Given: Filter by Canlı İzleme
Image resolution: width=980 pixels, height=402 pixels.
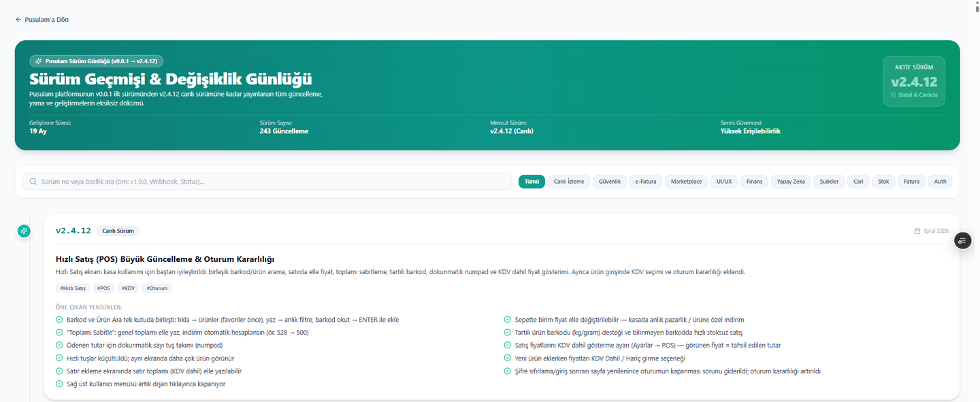Looking at the screenshot, I should pos(569,182).
